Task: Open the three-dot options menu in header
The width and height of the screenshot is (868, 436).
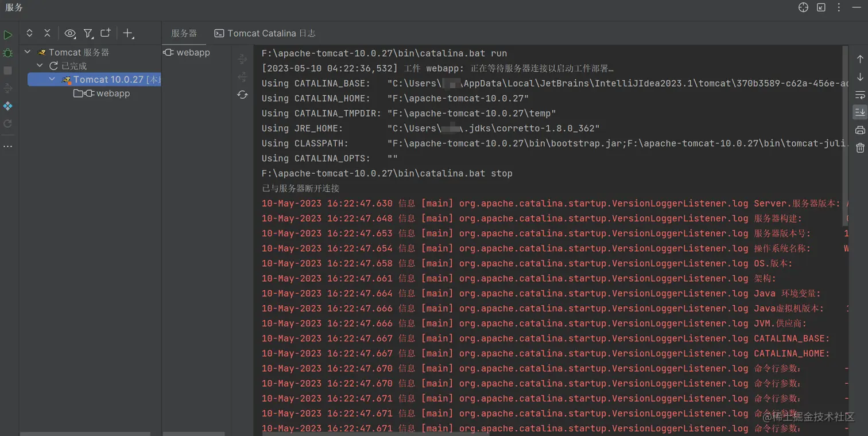Action: (839, 7)
